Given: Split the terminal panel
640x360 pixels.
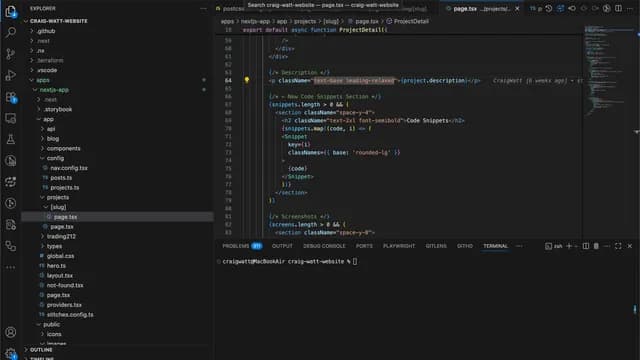Looking at the screenshot, I should (586, 246).
